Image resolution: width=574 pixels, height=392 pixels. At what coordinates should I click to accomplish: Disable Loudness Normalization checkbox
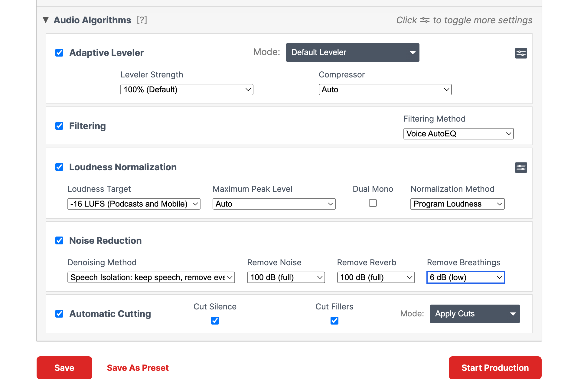tap(59, 167)
